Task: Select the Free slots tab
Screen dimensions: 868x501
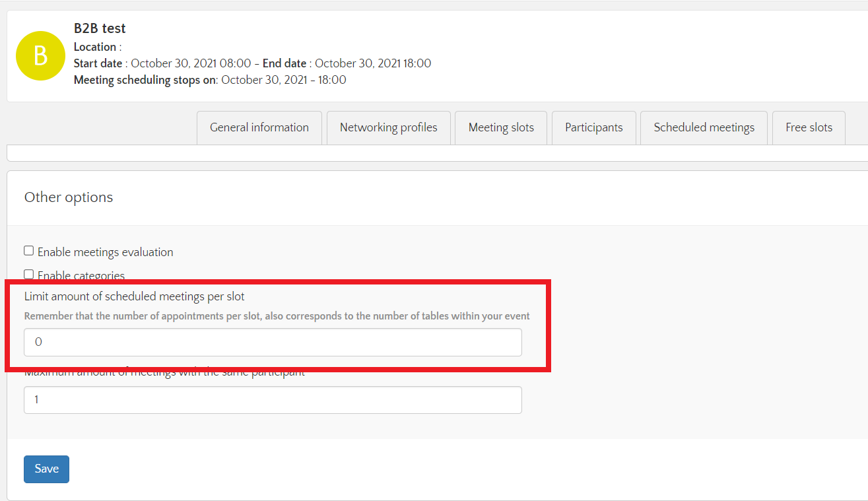Action: coord(809,127)
